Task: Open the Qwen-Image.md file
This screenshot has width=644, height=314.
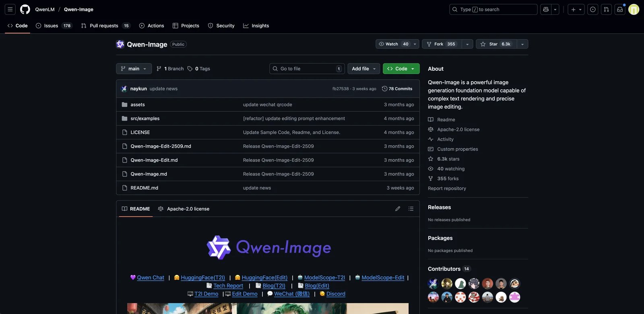Action: coord(149,174)
